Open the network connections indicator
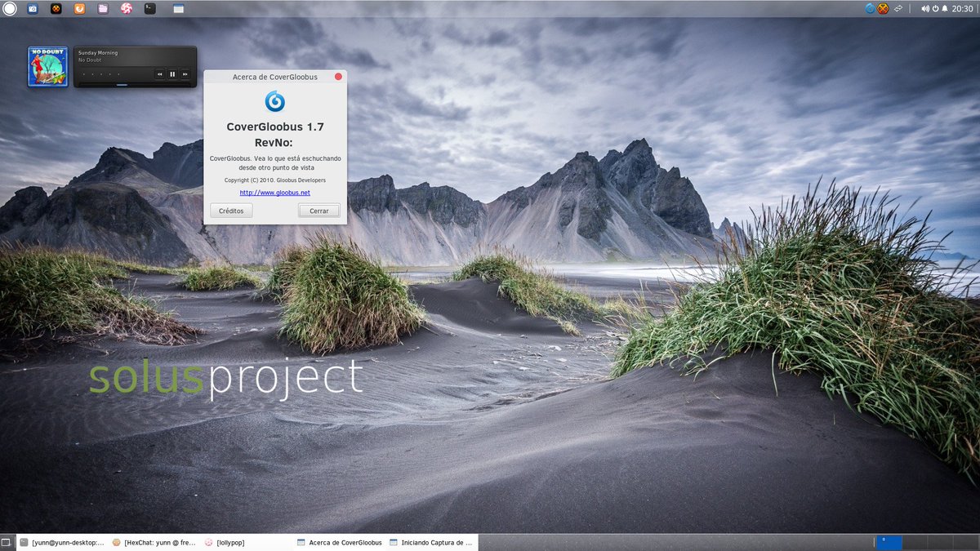 [x=898, y=9]
